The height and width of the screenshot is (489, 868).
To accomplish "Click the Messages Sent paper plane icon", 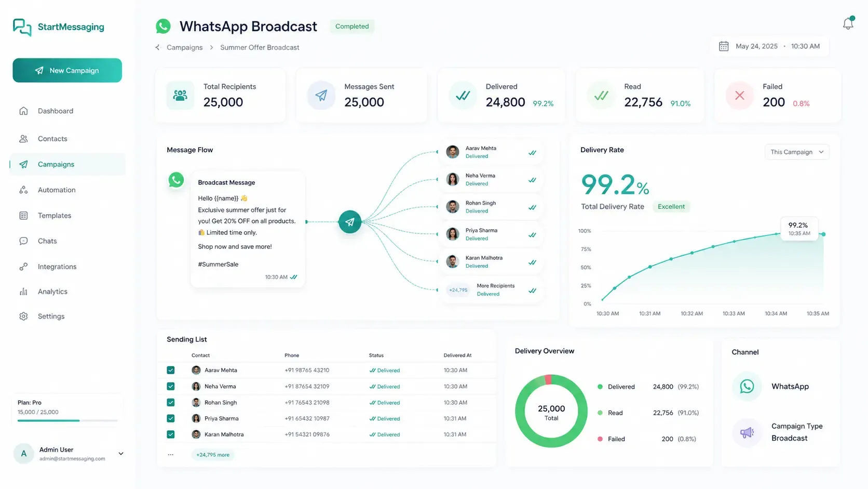I will coord(321,95).
